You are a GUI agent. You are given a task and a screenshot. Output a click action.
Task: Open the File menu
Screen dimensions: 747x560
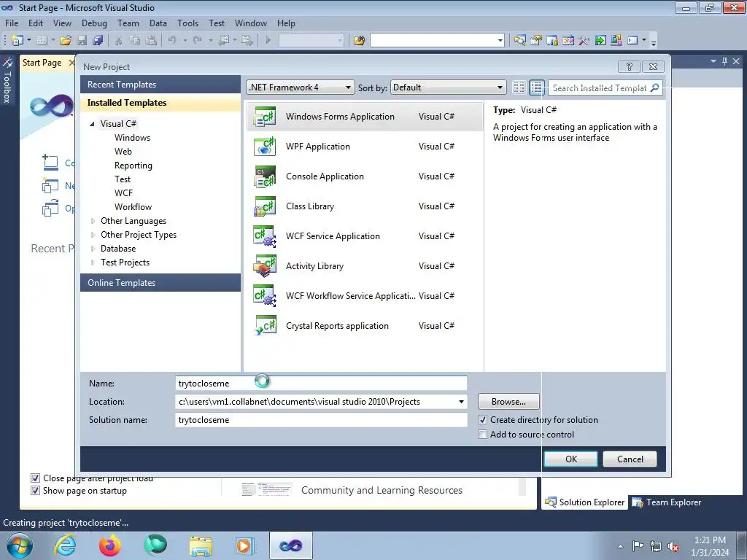pos(12,23)
